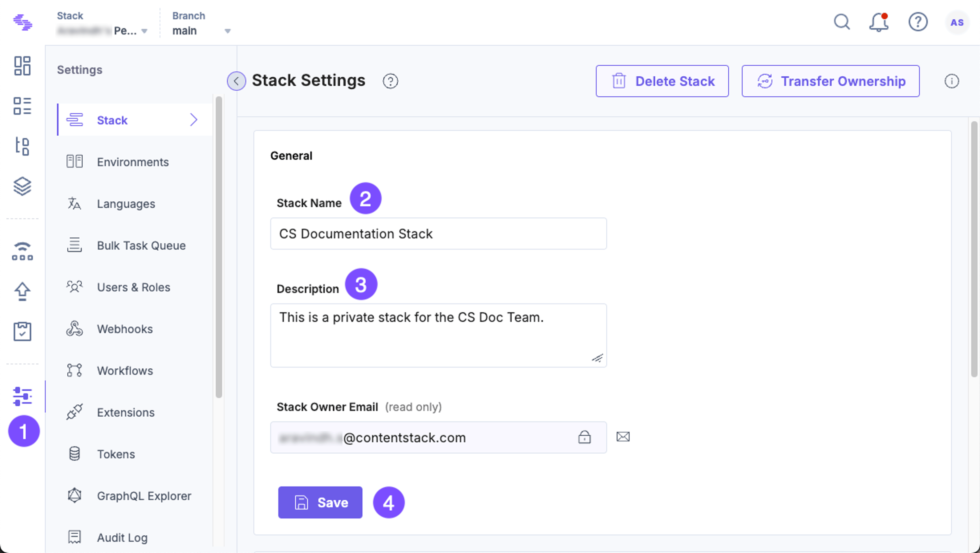Click the Transfer Ownership button
The height and width of the screenshot is (553, 980).
pos(830,81)
